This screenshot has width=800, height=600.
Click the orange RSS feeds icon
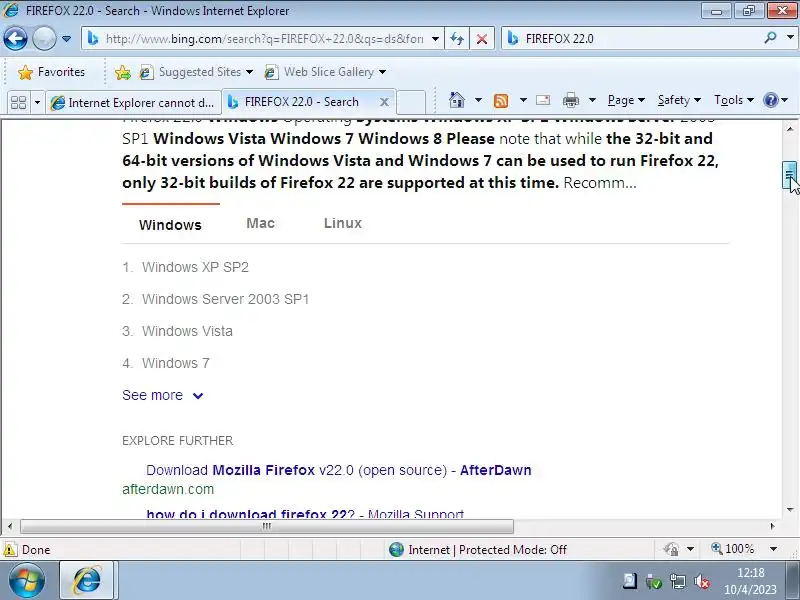(501, 100)
